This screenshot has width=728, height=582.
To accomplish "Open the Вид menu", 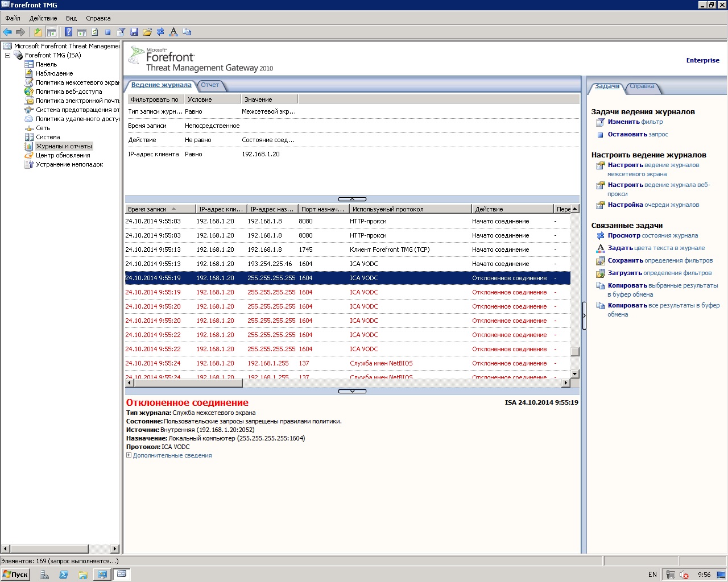I will [71, 18].
